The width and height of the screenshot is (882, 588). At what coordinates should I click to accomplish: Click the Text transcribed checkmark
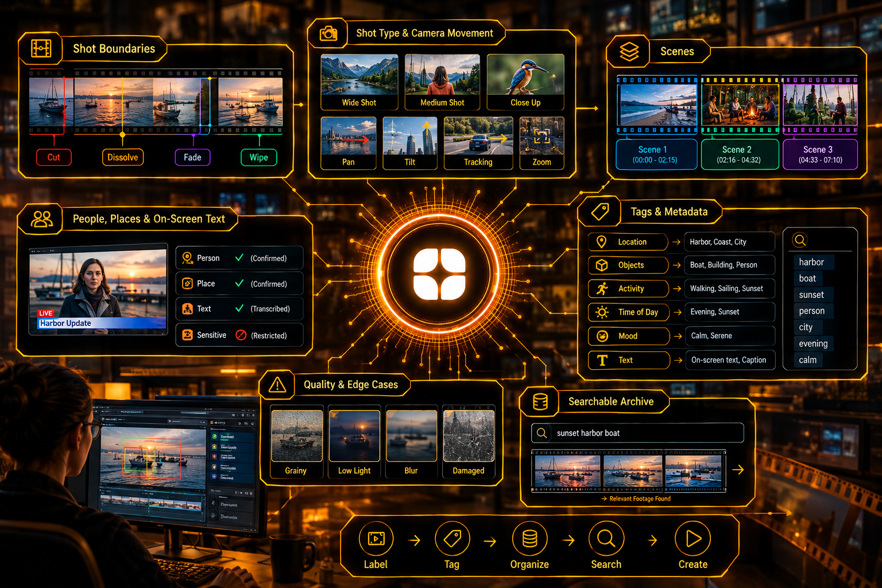[x=239, y=308]
